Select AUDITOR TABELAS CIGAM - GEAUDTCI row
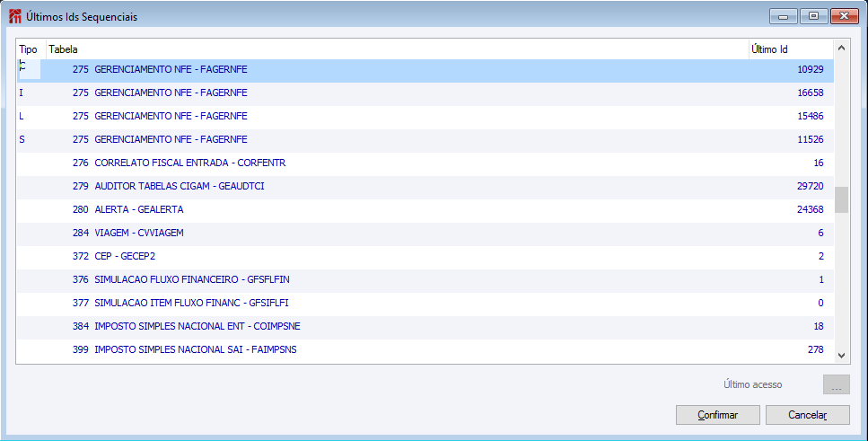868x441 pixels. (425, 186)
